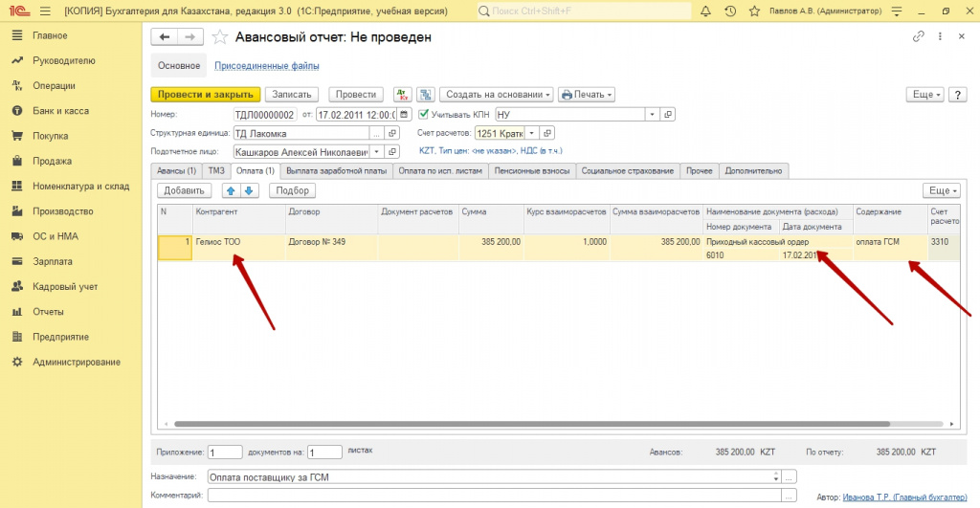Switch to Дополнительно tab
980x508 pixels.
tap(753, 170)
